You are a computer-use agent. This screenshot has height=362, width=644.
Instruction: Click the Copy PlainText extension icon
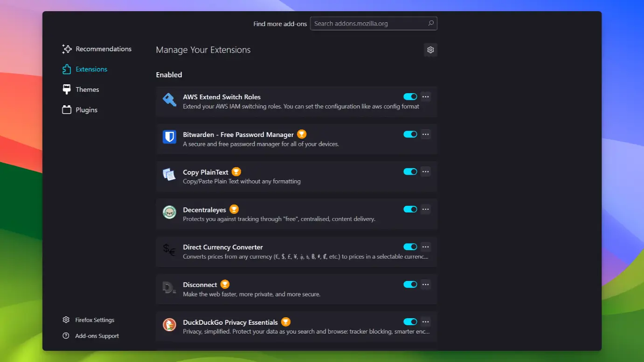(169, 174)
